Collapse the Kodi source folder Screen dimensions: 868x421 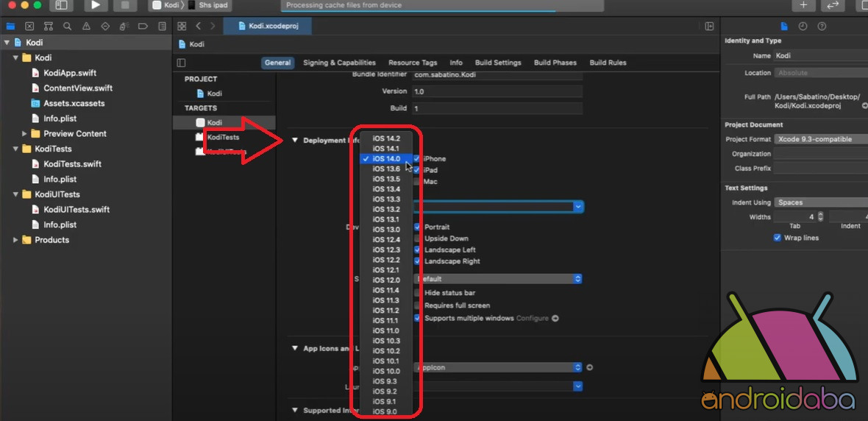click(15, 57)
